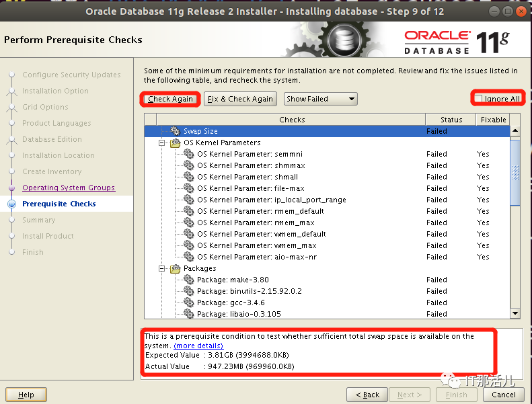532x404 pixels.
Task: Sort the table by the Checks column header
Action: point(291,120)
